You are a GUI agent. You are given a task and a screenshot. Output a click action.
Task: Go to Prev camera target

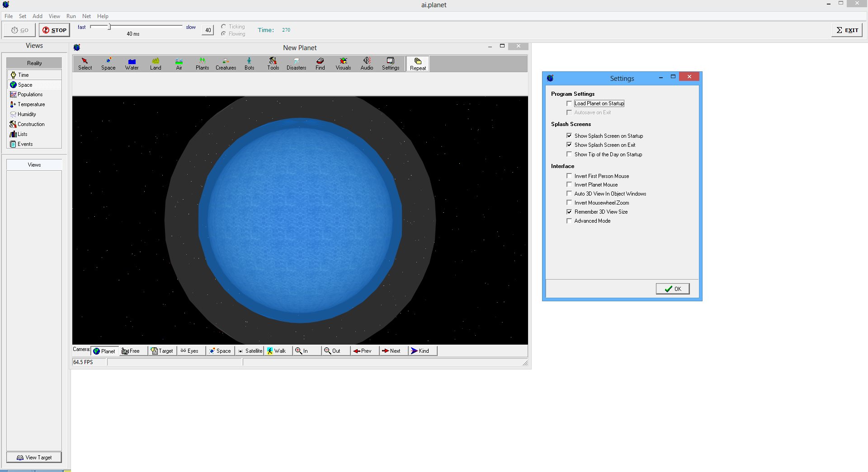tap(365, 351)
